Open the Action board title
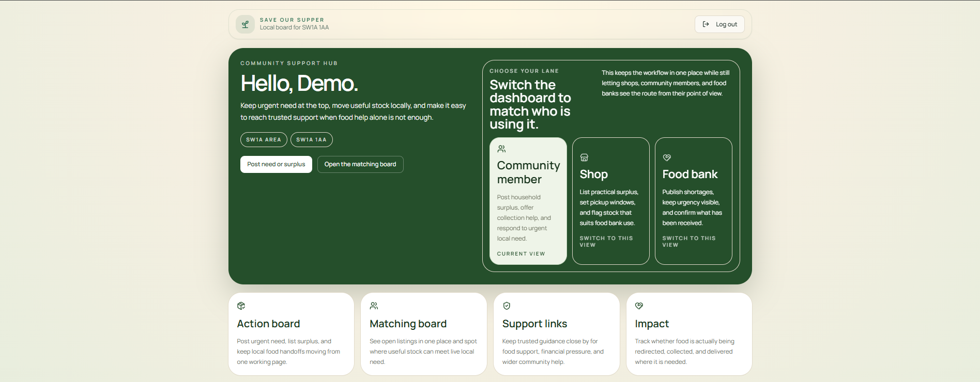 (x=268, y=324)
